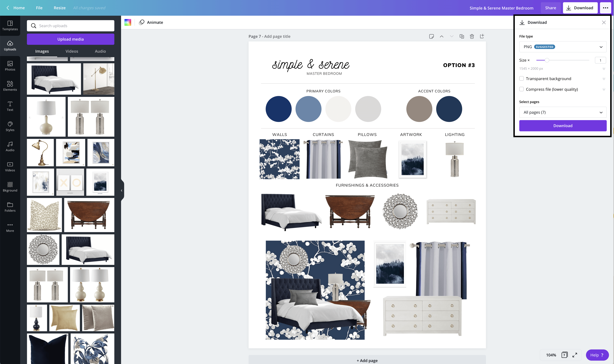Image resolution: width=614 pixels, height=364 pixels.
Task: Enter fullscreen presentation mode icon
Action: point(574,355)
